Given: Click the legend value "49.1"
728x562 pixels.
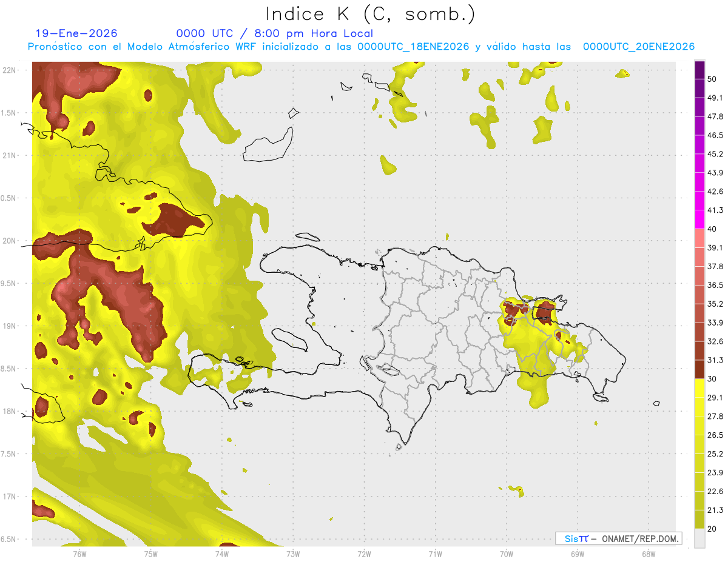Looking at the screenshot, I should [715, 98].
